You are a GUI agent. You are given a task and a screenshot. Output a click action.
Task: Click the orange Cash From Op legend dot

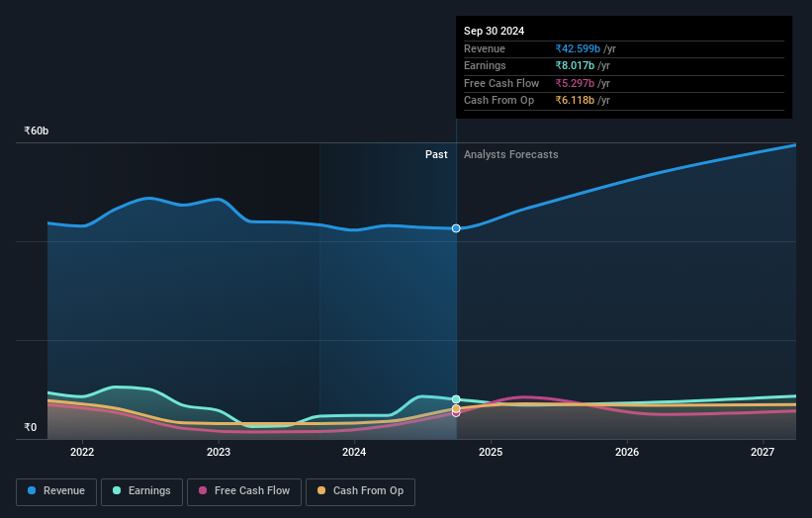321,490
